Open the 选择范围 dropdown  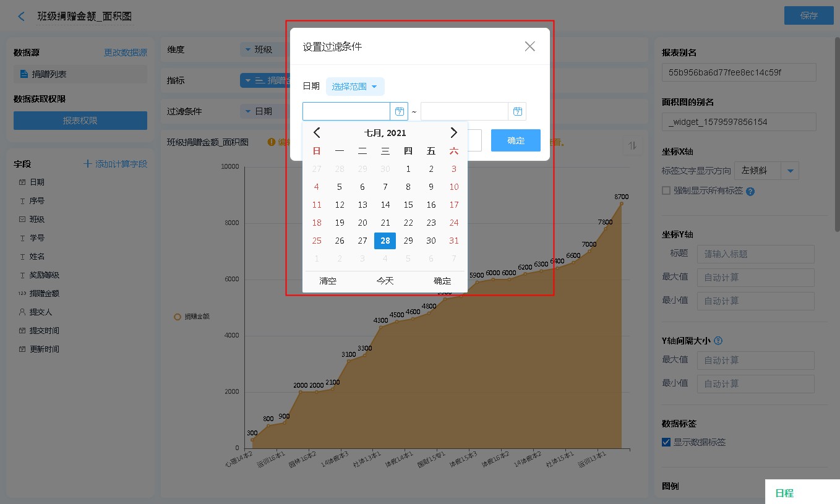tap(354, 87)
